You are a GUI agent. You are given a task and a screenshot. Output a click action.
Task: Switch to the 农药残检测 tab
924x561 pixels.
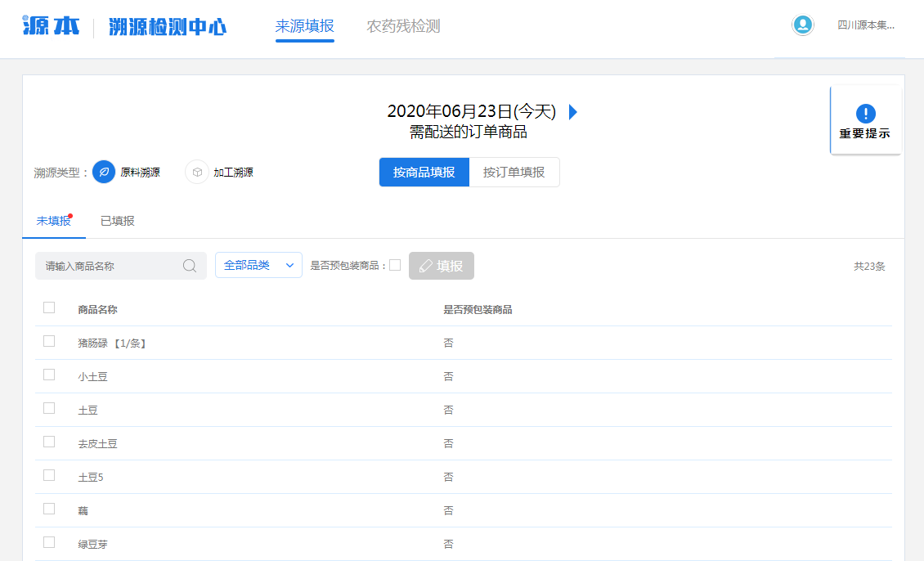tap(402, 25)
